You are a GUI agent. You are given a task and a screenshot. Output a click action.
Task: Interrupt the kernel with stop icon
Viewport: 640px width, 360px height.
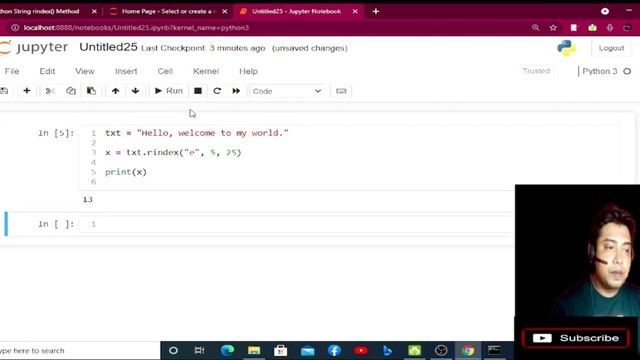point(198,91)
